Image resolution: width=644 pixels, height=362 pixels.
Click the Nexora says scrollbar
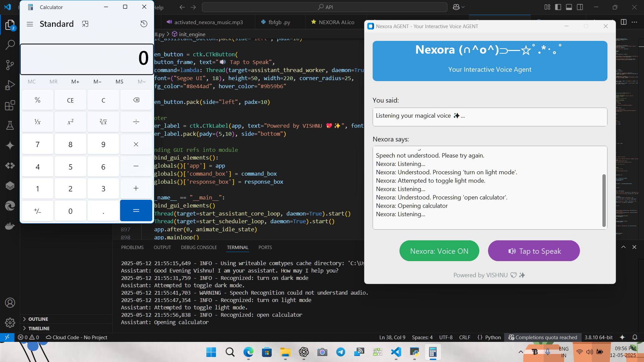(604, 200)
